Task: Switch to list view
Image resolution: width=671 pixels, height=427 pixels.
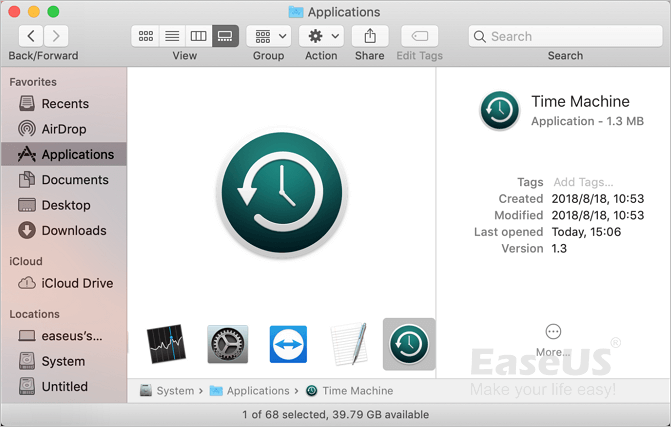Action: point(172,36)
